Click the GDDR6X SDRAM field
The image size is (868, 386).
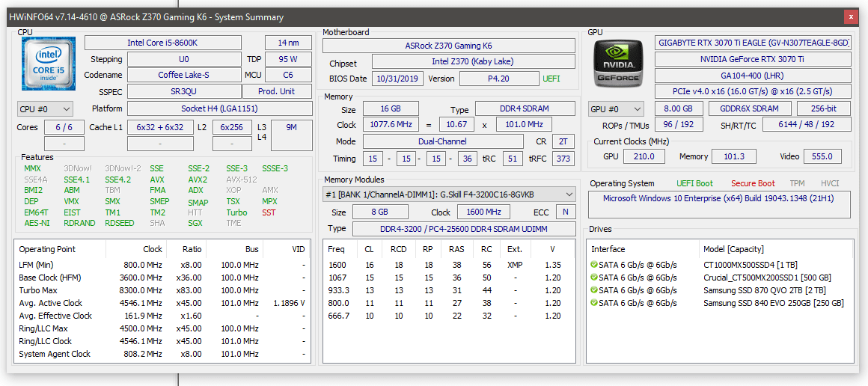pos(750,108)
